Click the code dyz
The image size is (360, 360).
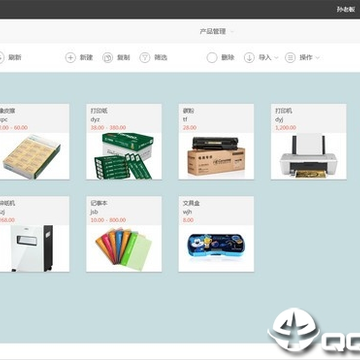pyautogui.click(x=95, y=120)
